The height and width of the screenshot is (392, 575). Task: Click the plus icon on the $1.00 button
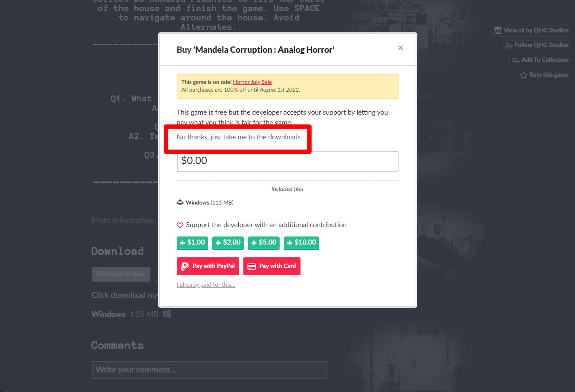click(x=182, y=243)
